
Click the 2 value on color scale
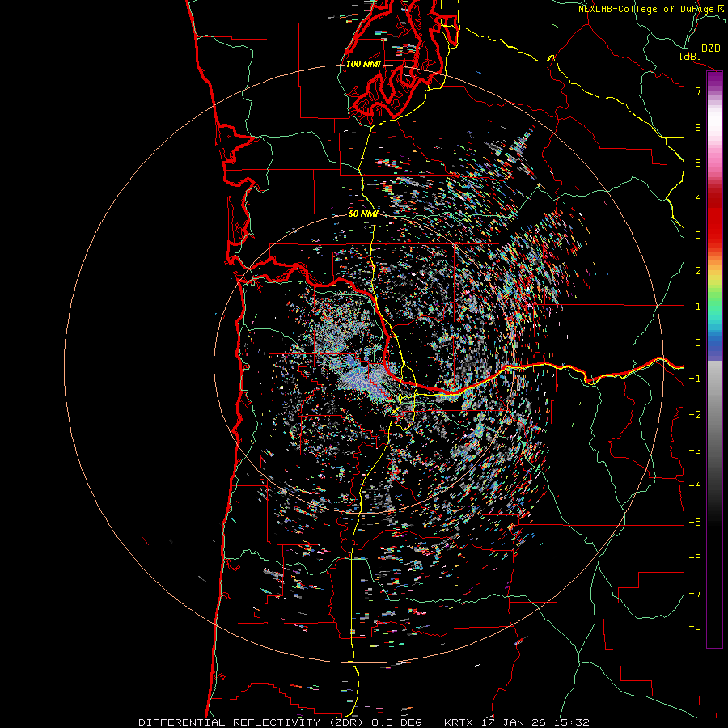(698, 271)
